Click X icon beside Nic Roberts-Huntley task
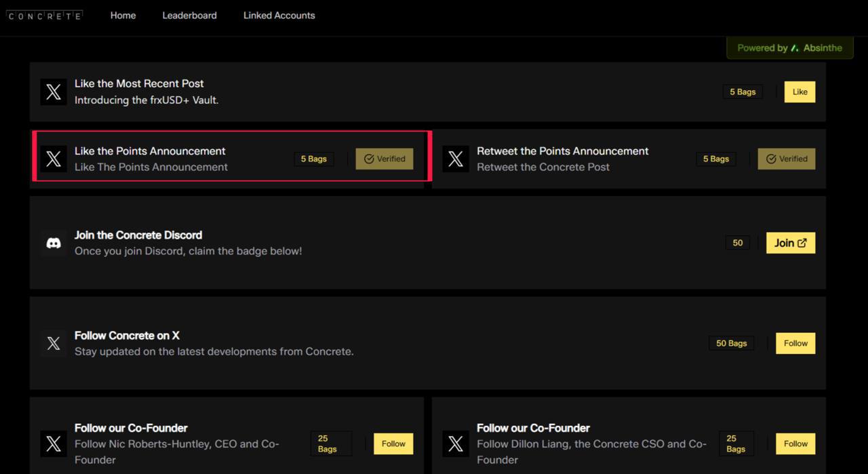Viewport: 868px width, 474px height. pyautogui.click(x=54, y=444)
